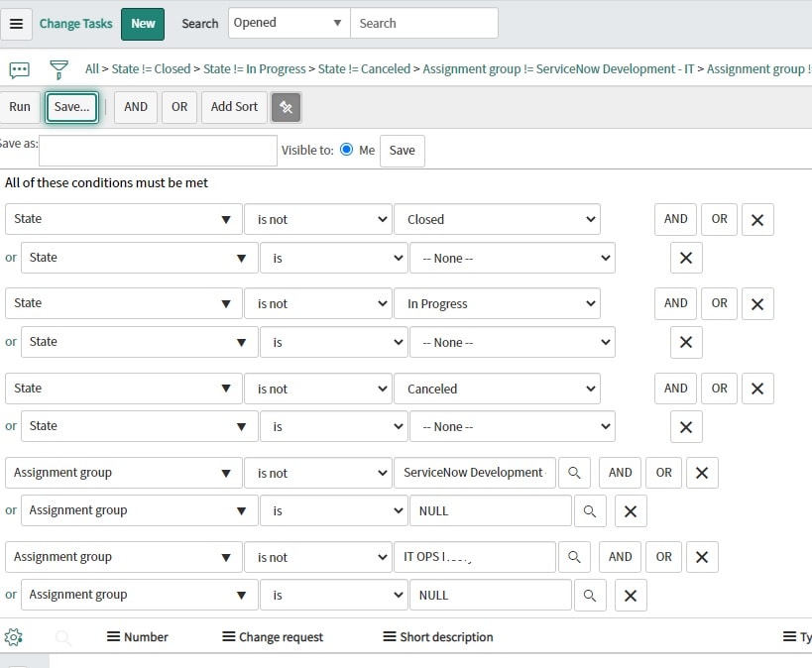Click the Add Sort button
The image size is (812, 668).
[234, 107]
